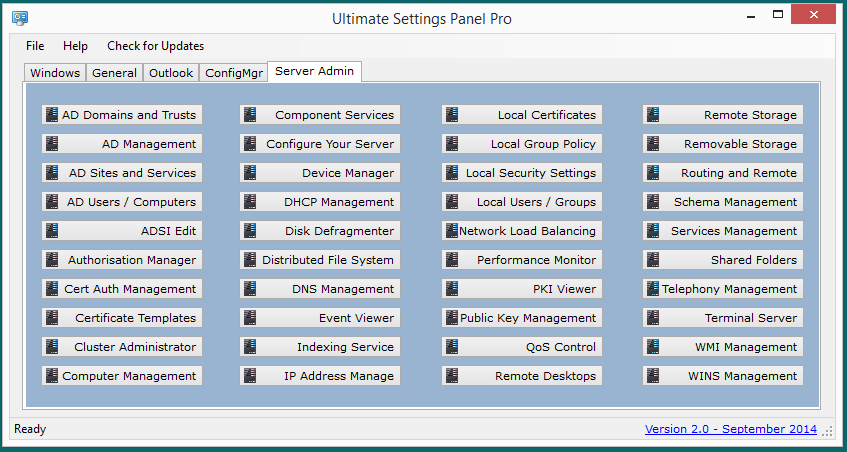Click the icon next to Device Manager
847x452 pixels.
point(250,173)
